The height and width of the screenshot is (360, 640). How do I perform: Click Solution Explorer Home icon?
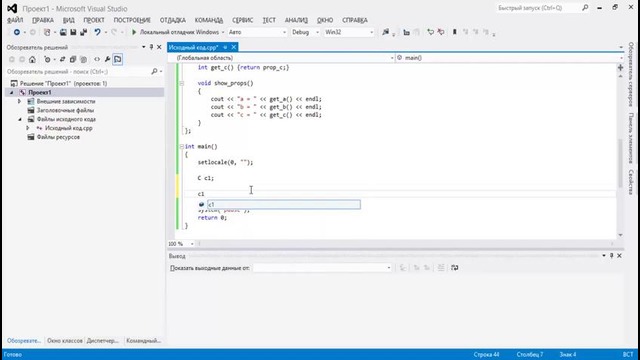tap(32, 60)
